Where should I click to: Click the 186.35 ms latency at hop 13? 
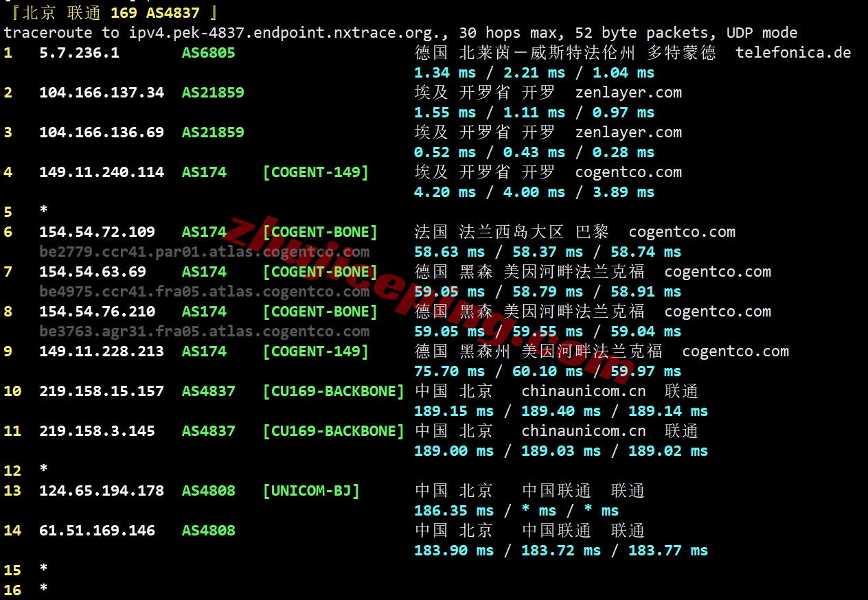453,511
